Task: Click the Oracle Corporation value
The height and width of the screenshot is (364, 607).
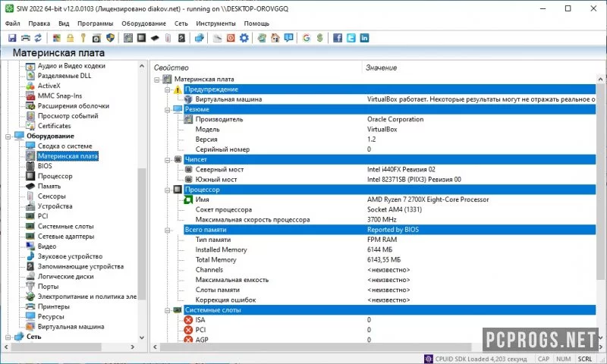Action: click(x=395, y=119)
